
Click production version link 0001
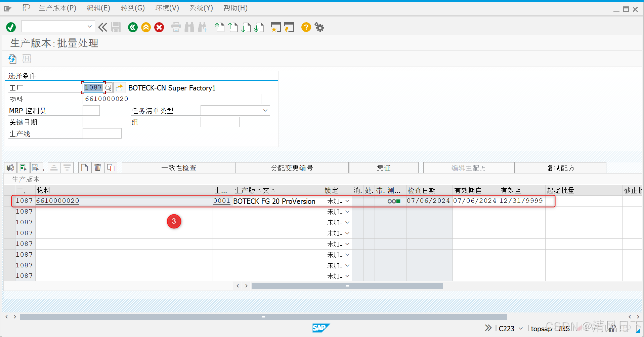coord(222,201)
